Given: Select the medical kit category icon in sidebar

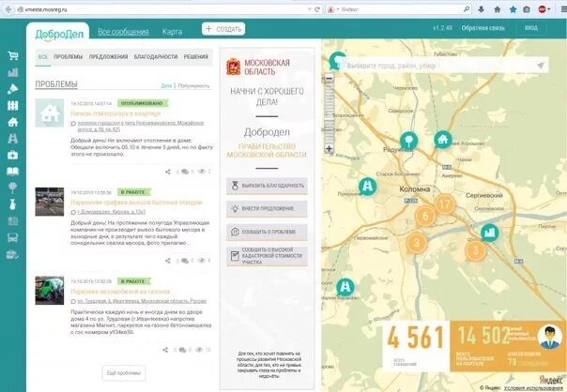Looking at the screenshot, I should coord(13,155).
